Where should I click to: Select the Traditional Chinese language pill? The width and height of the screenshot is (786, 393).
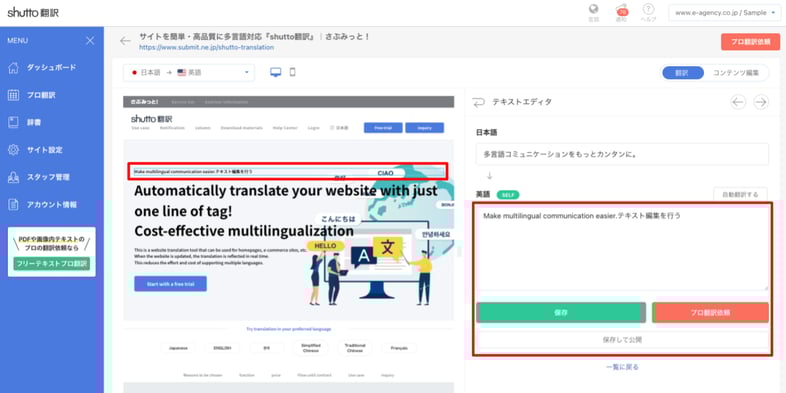tap(355, 348)
